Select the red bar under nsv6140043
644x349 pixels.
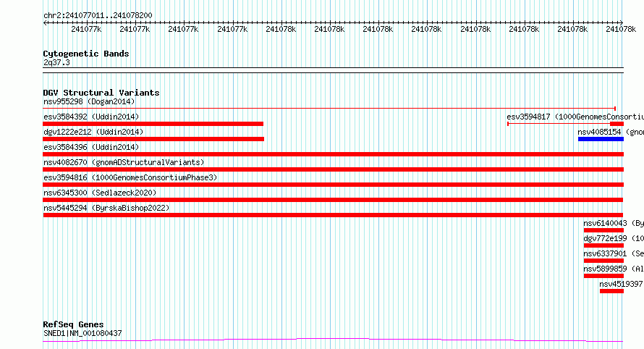point(603,230)
